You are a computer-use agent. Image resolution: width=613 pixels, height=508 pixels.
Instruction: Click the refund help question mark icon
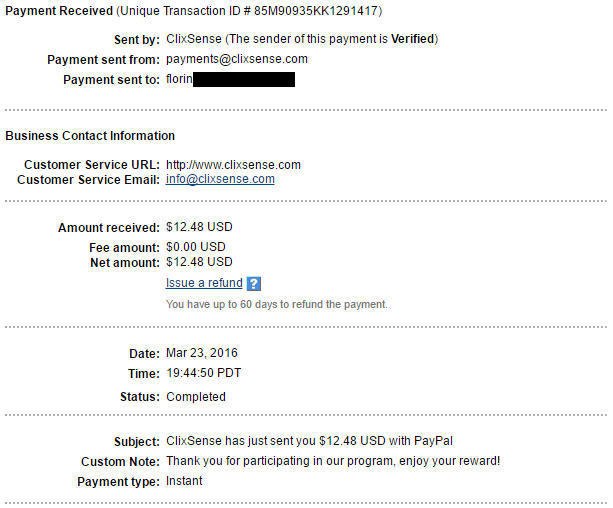pyautogui.click(x=253, y=284)
